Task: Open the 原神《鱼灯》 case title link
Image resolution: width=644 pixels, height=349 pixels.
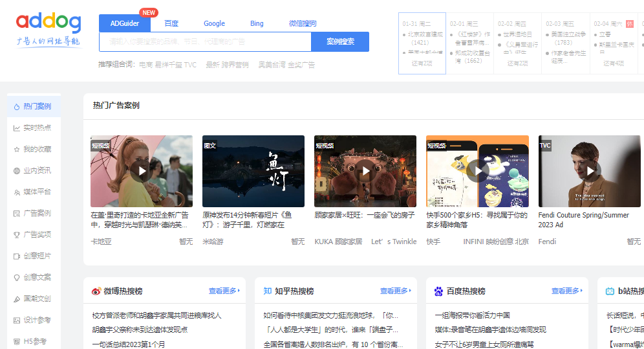Action: tap(247, 220)
